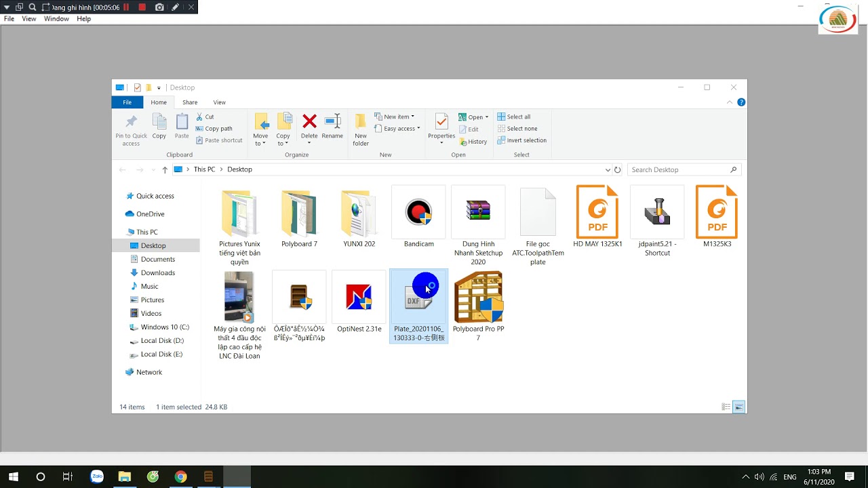Click Select all in the ribbon

514,117
